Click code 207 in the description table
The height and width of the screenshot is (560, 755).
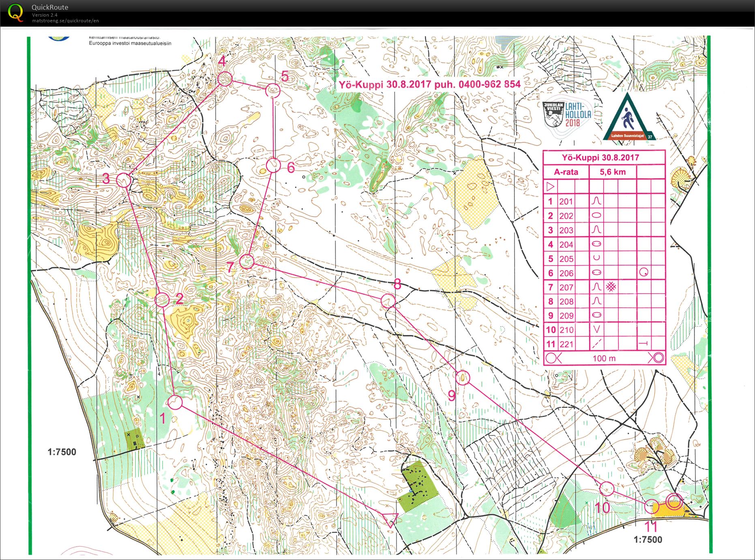click(x=566, y=287)
